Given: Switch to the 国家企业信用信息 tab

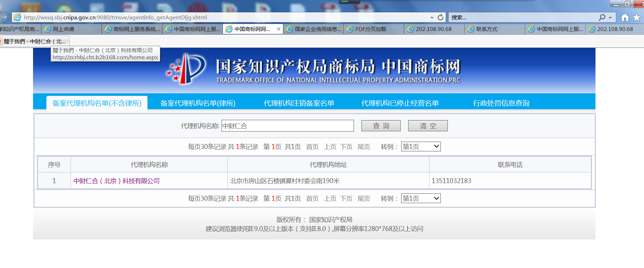Looking at the screenshot, I should click(x=314, y=29).
